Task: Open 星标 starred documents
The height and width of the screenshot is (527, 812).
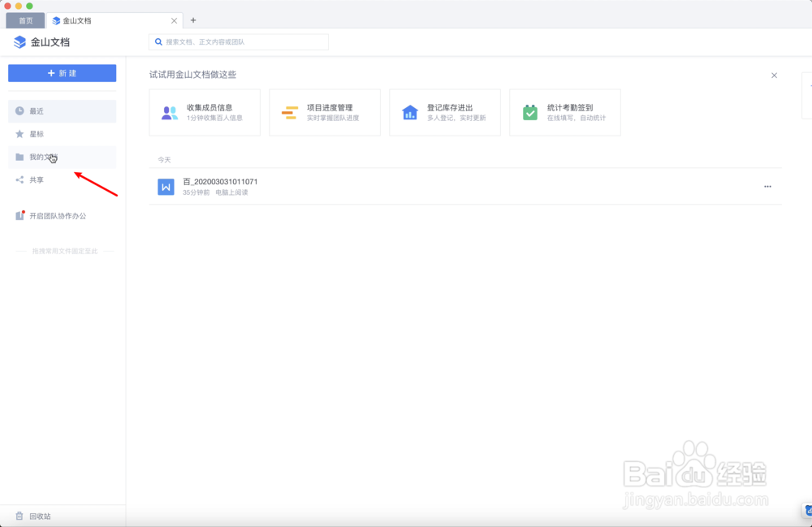Action: (63, 134)
